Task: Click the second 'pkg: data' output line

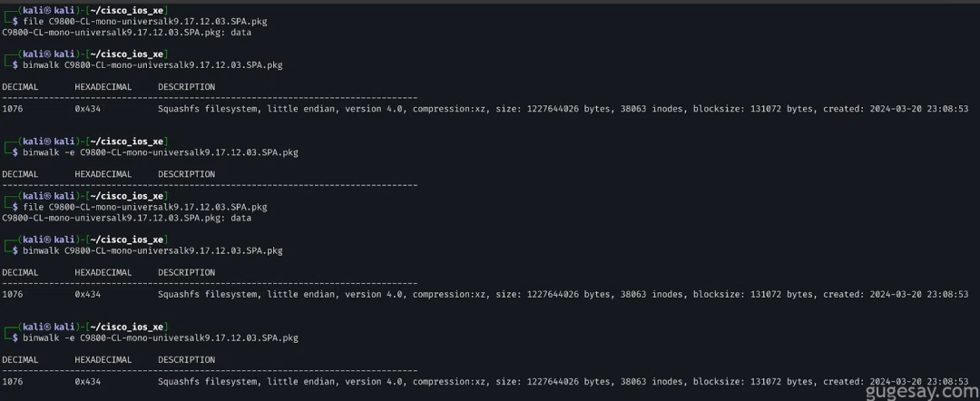Action: point(127,218)
